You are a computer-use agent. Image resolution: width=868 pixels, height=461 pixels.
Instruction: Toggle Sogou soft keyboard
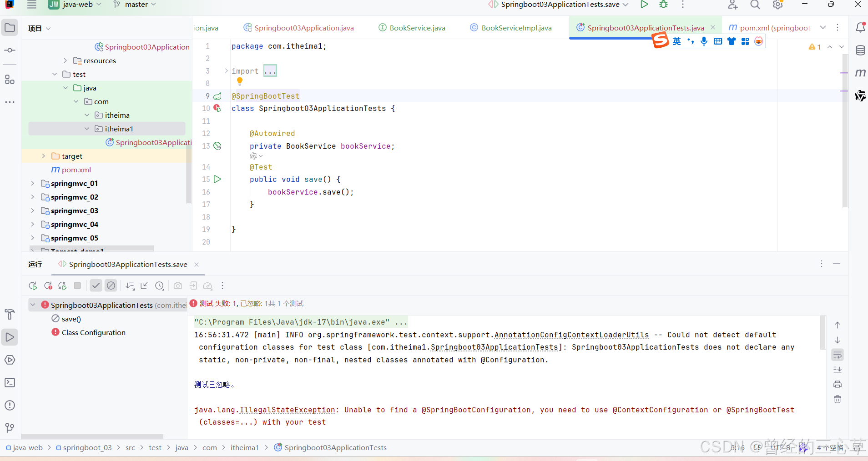coord(718,41)
